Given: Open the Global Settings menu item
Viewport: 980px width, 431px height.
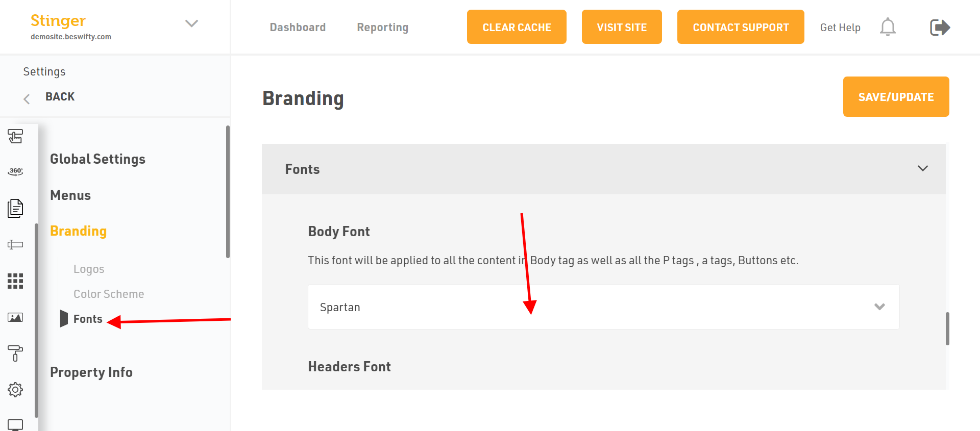Looking at the screenshot, I should (x=97, y=159).
